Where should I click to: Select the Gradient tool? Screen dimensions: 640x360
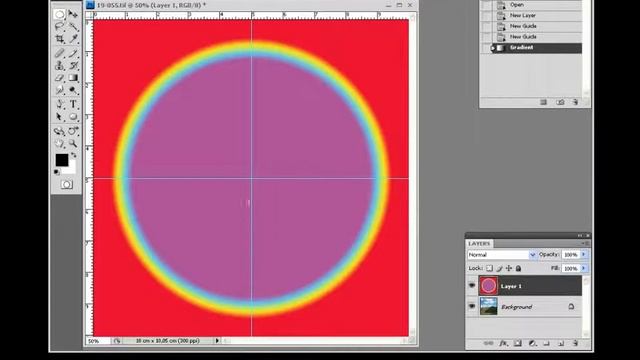click(x=73, y=78)
